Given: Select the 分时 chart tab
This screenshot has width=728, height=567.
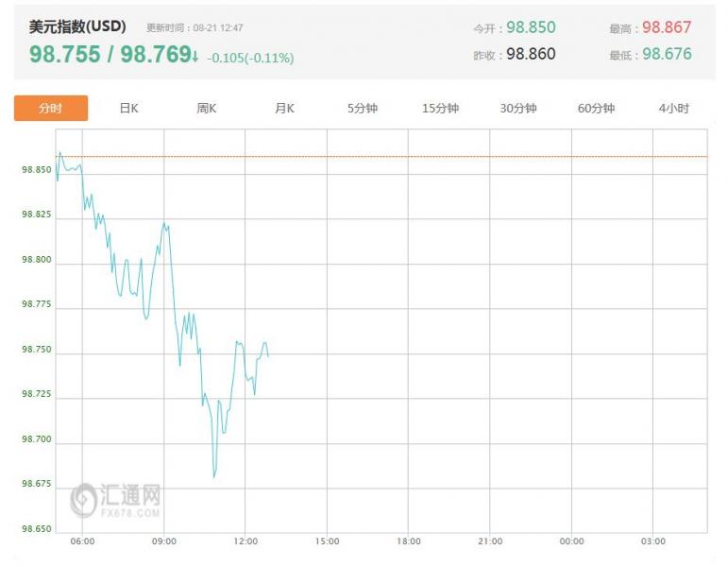Looking at the screenshot, I should coord(51,109).
